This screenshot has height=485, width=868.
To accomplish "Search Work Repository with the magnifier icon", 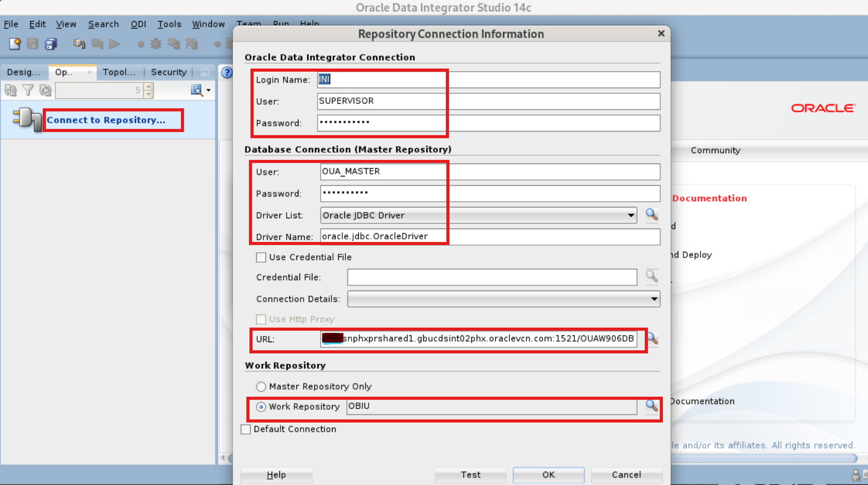I will [652, 407].
